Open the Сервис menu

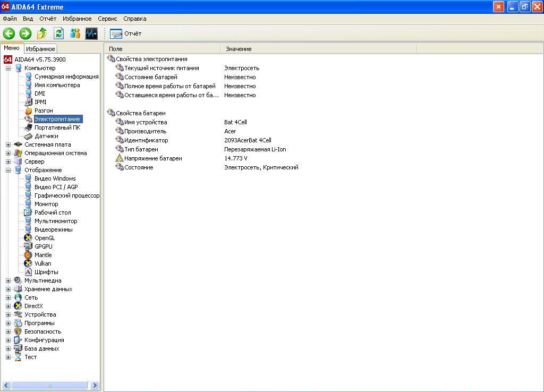tap(107, 19)
